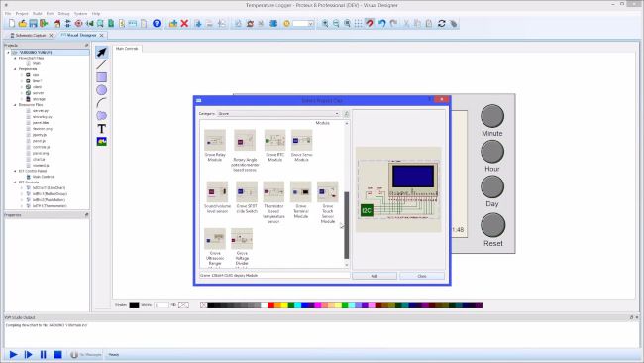The image size is (644, 363).
Task: Choose the line drawing tool
Action: [x=101, y=64]
